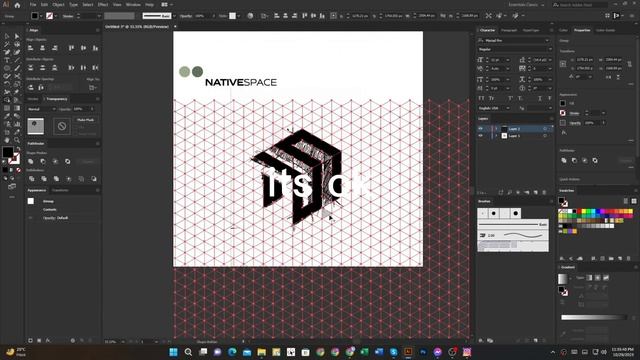Expand Layer 1 contents arrow

[496, 136]
